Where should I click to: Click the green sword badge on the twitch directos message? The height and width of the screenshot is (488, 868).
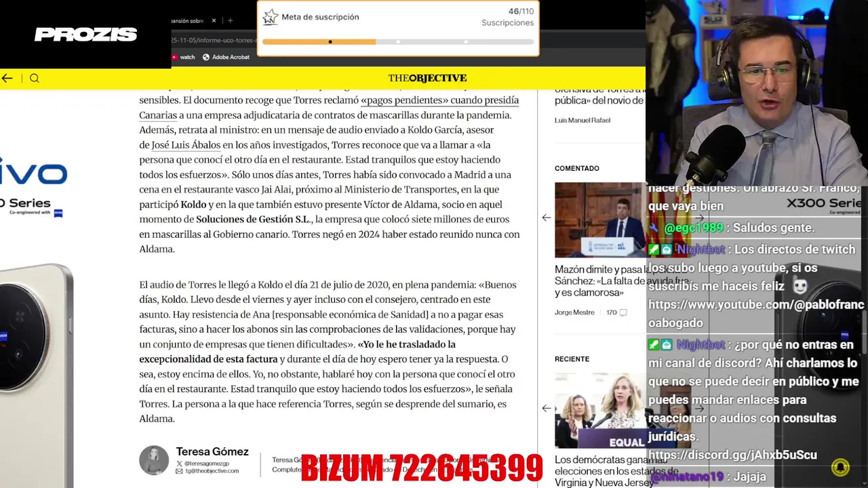[x=654, y=249]
